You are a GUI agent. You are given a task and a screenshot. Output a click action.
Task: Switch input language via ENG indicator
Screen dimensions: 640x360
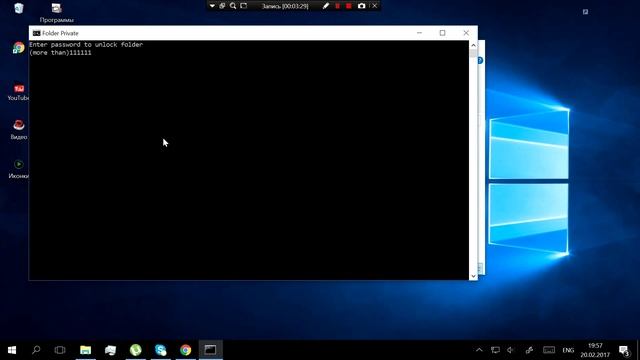pos(568,350)
